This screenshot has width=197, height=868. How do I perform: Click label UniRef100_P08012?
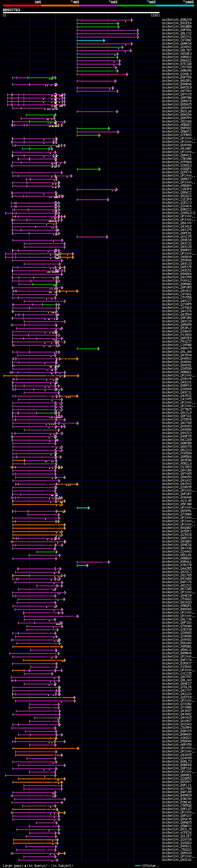pyautogui.click(x=177, y=280)
